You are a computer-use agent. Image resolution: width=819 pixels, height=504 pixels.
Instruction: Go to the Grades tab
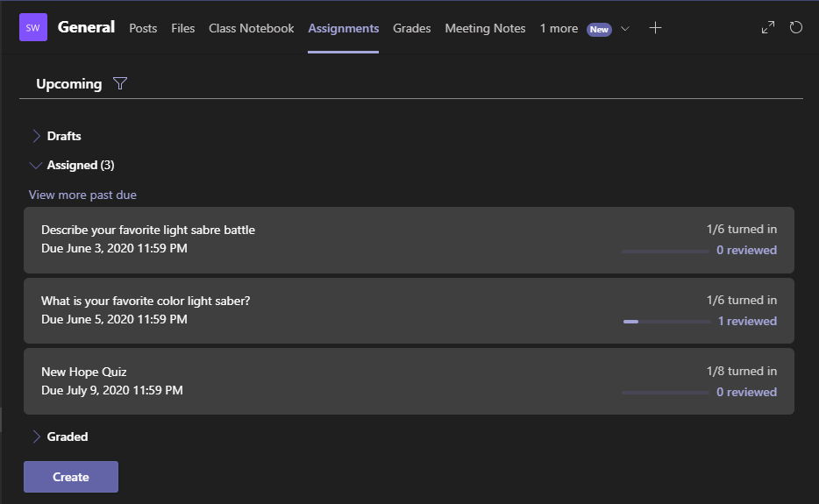(x=411, y=28)
